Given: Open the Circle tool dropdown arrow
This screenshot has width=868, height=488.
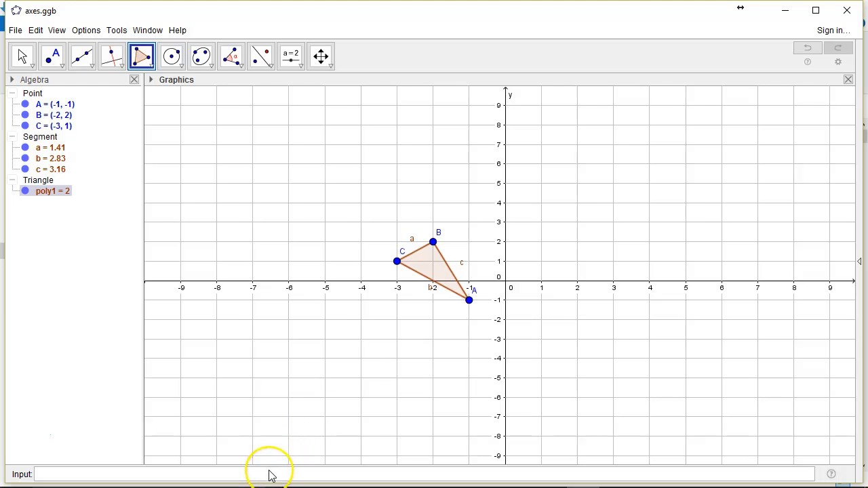Looking at the screenshot, I should click(182, 66).
